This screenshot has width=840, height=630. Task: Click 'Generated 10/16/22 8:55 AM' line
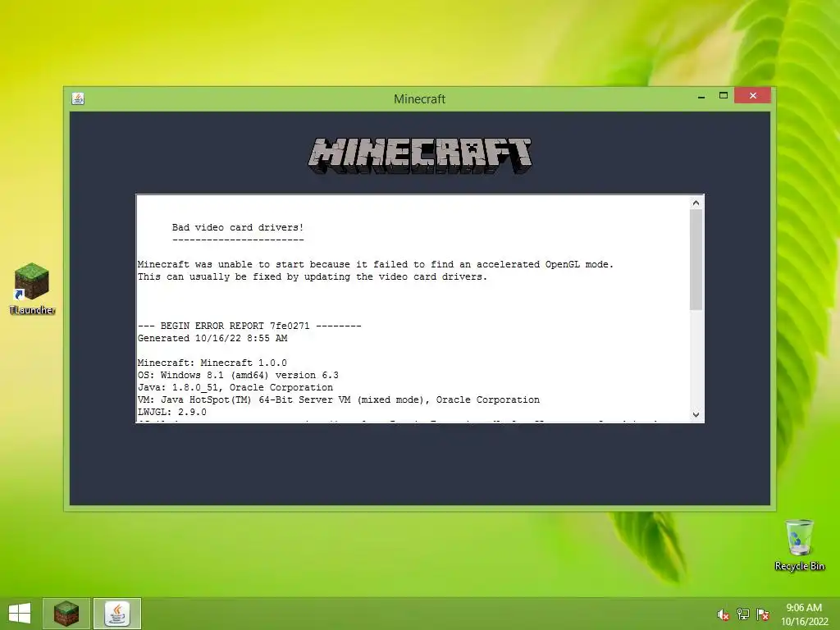tap(212, 338)
